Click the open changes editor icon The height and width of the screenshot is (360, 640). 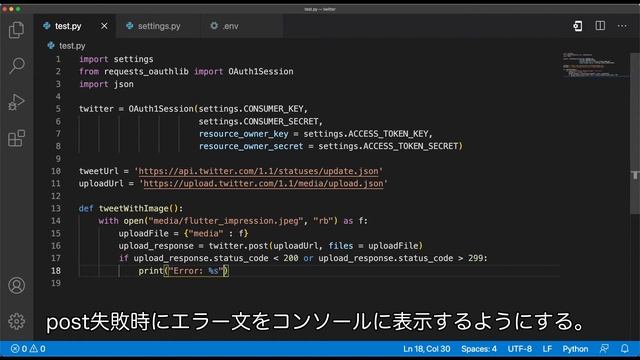pyautogui.click(x=578, y=26)
